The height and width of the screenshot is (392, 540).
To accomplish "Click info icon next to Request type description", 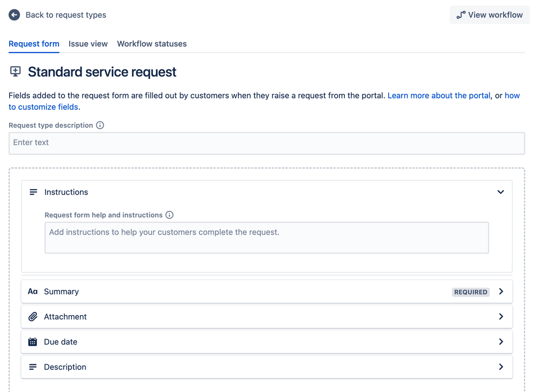I will [100, 125].
